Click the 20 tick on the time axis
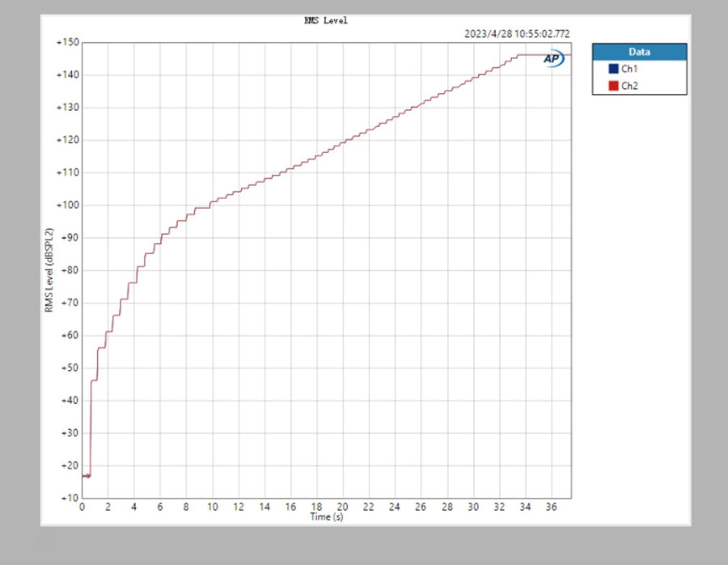The image size is (728, 565). coord(342,508)
